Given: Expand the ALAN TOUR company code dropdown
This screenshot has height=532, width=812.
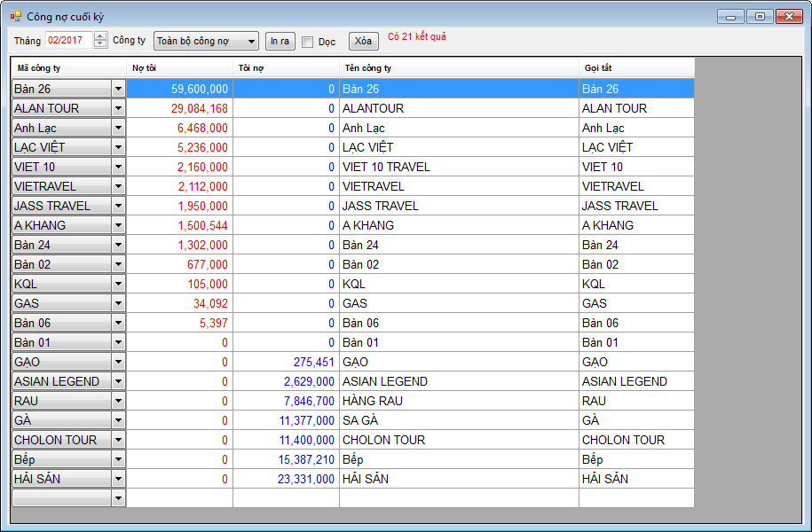Looking at the screenshot, I should pyautogui.click(x=118, y=108).
